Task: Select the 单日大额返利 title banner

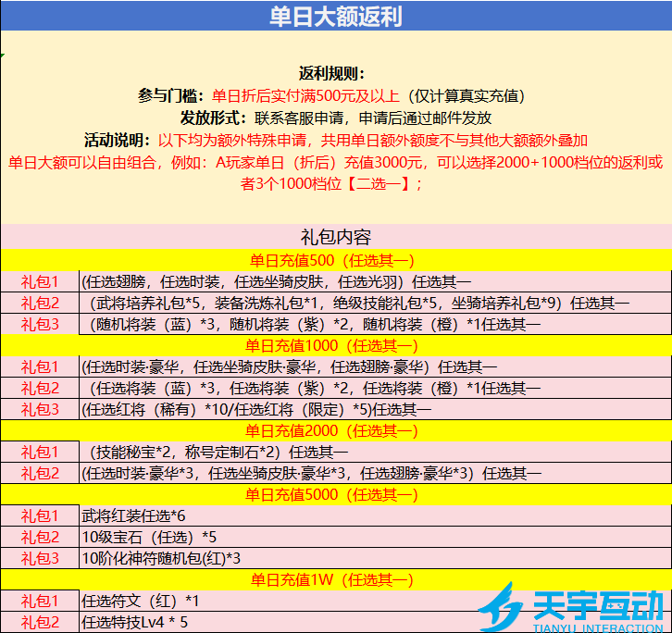Action: (335, 17)
